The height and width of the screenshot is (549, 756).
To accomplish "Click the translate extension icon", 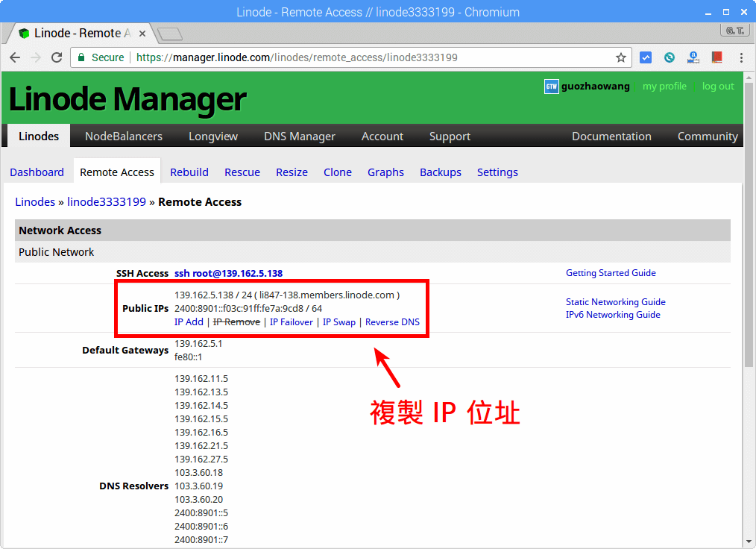I will (x=693, y=57).
